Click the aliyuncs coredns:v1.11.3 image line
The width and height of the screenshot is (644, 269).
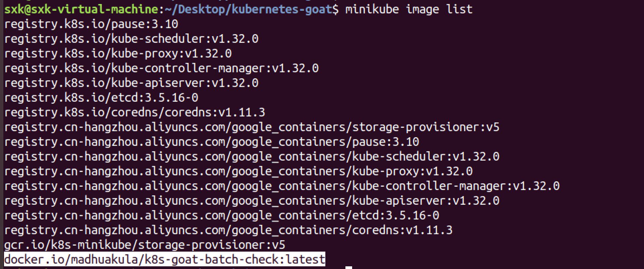[x=228, y=230]
